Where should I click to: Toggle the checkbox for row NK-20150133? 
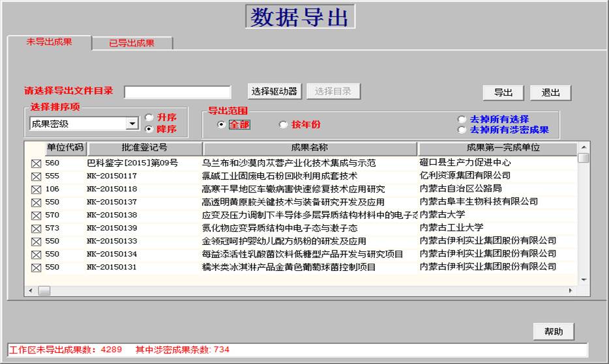click(36, 242)
